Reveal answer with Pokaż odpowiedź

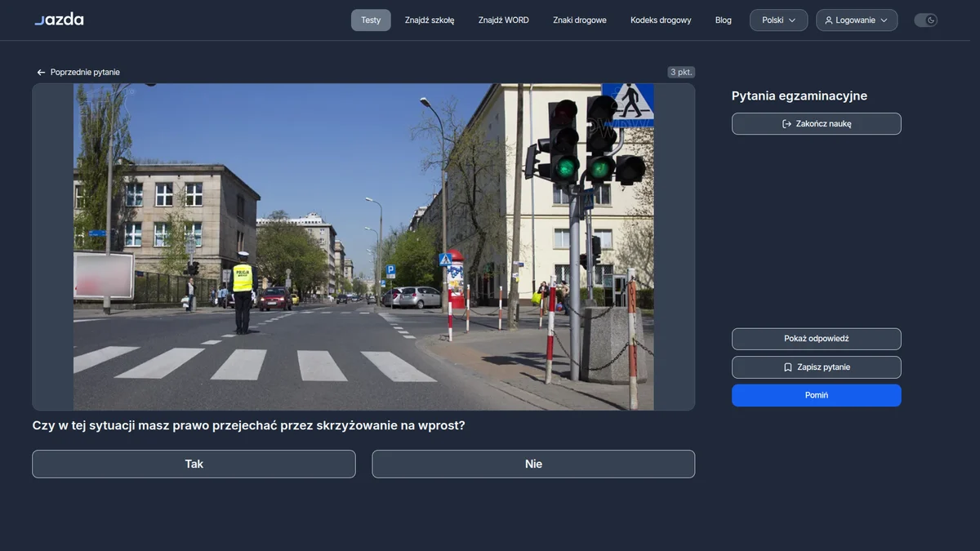tap(817, 339)
